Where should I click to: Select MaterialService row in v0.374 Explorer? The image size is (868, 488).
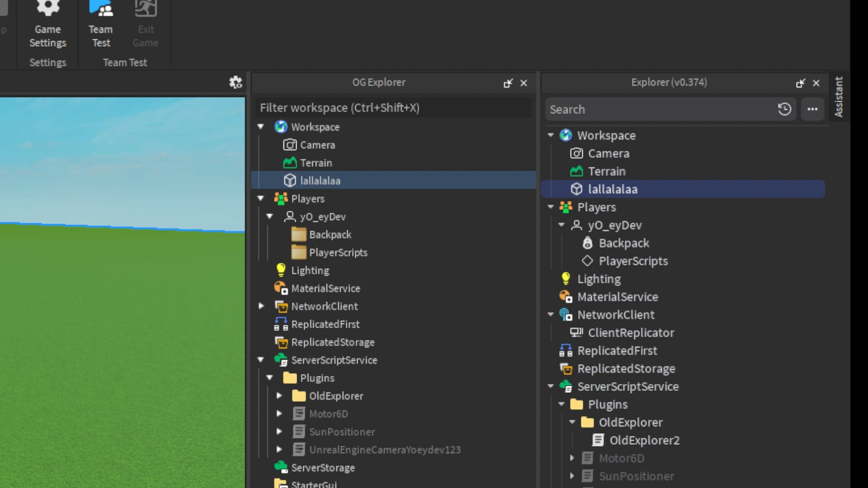683,296
